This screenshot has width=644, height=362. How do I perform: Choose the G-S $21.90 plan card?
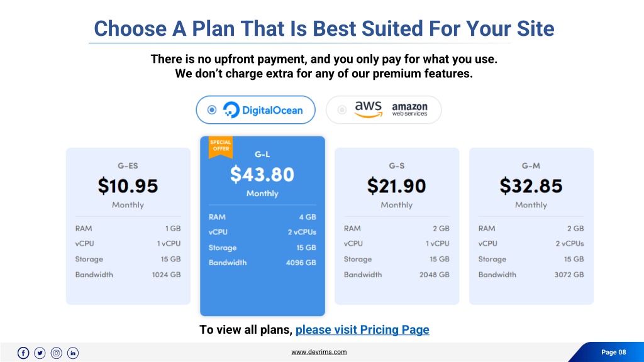pos(397,226)
